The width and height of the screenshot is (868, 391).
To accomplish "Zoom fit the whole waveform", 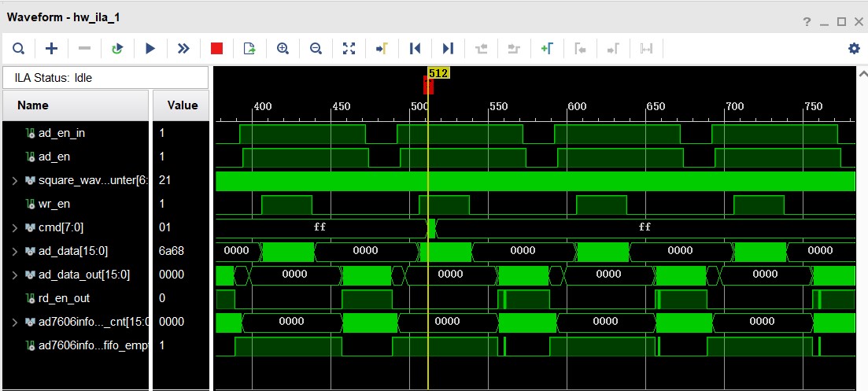I will [x=349, y=49].
